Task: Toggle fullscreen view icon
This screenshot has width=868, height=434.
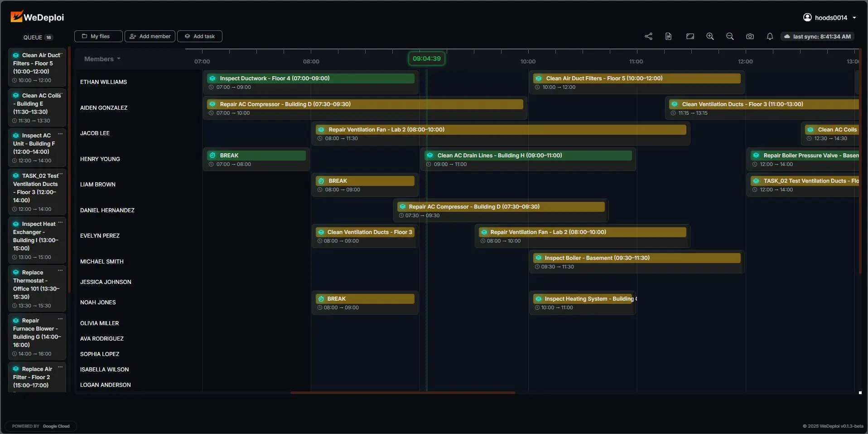Action: click(x=690, y=36)
